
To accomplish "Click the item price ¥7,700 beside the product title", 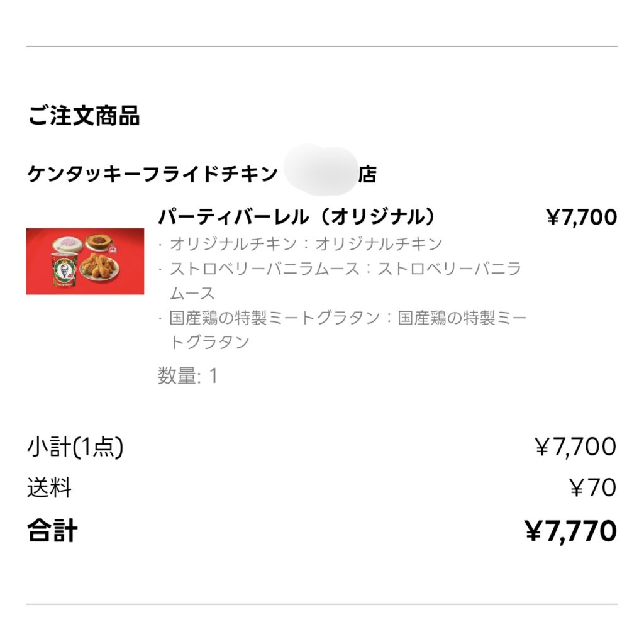I will pyautogui.click(x=581, y=218).
